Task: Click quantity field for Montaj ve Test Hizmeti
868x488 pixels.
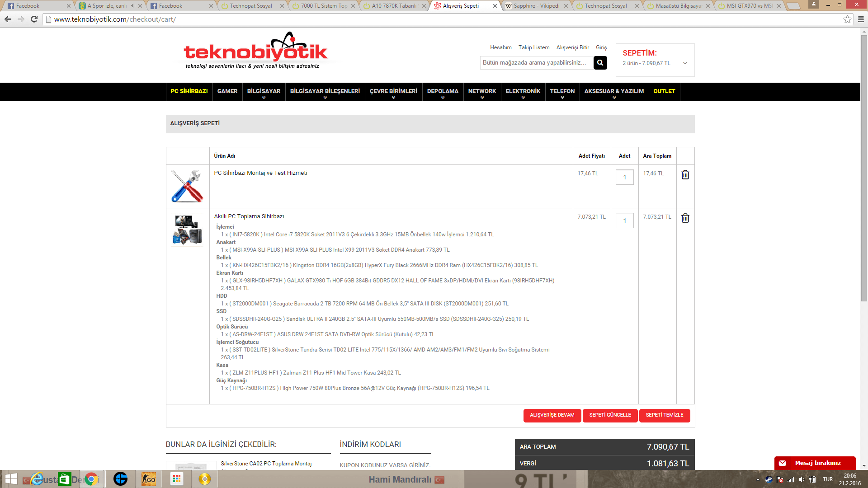Action: click(x=624, y=177)
